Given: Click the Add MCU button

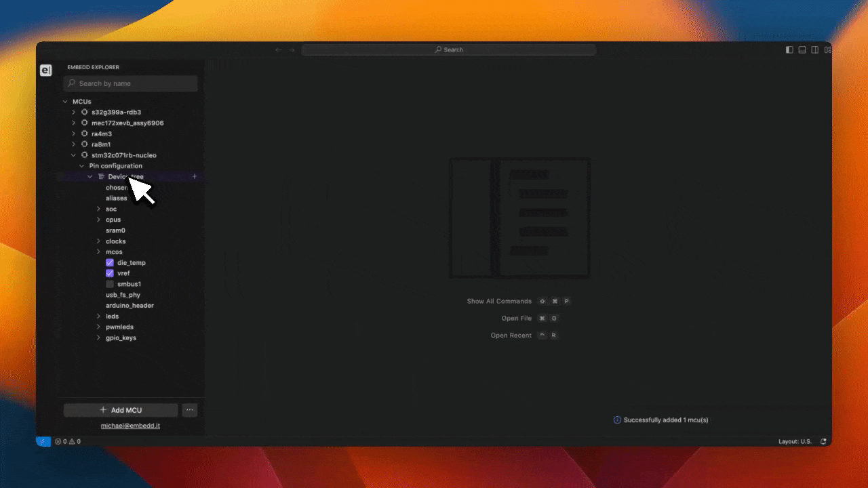Looking at the screenshot, I should (x=121, y=410).
